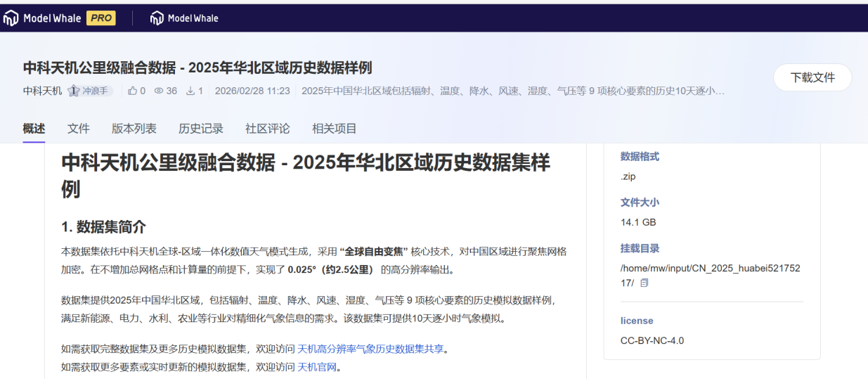
Task: View the 相关项目 tab
Action: pos(335,129)
